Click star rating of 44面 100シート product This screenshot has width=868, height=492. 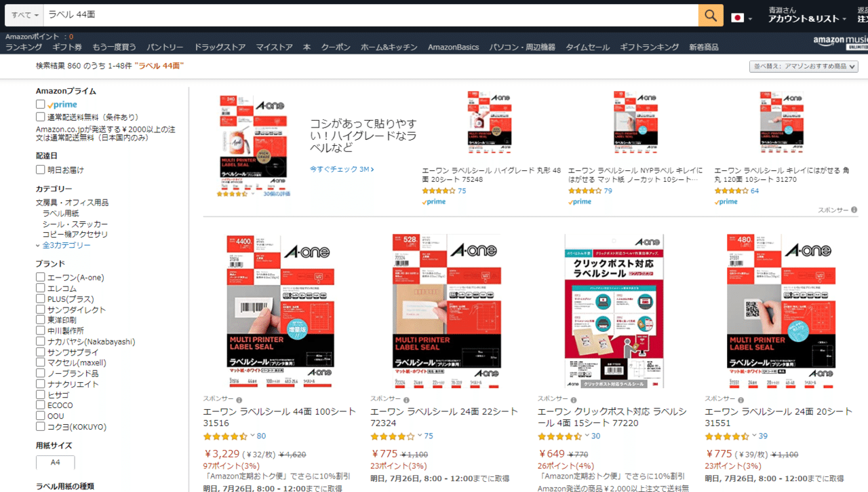click(225, 436)
